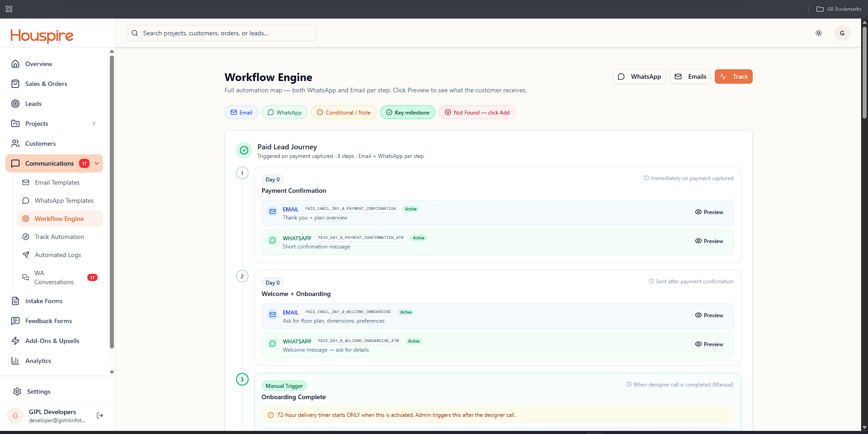Preview the Welcome Onboarding email
This screenshot has width=868, height=434.
pos(709,315)
